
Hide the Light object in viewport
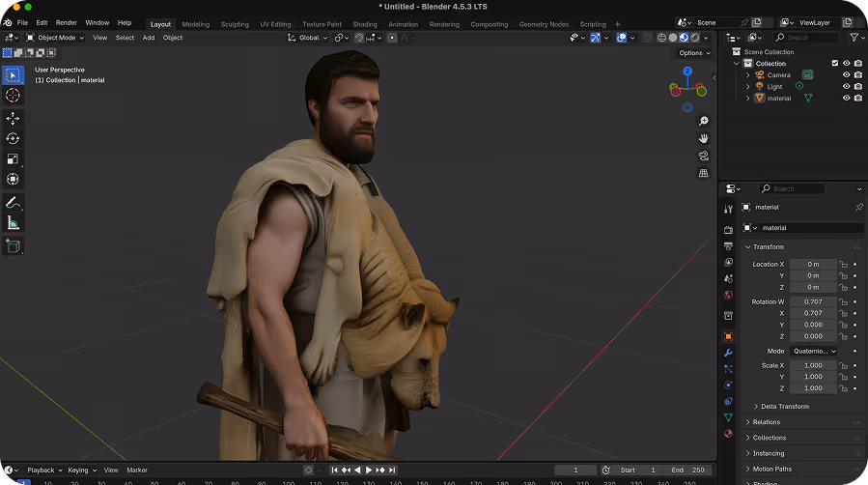[x=847, y=86]
